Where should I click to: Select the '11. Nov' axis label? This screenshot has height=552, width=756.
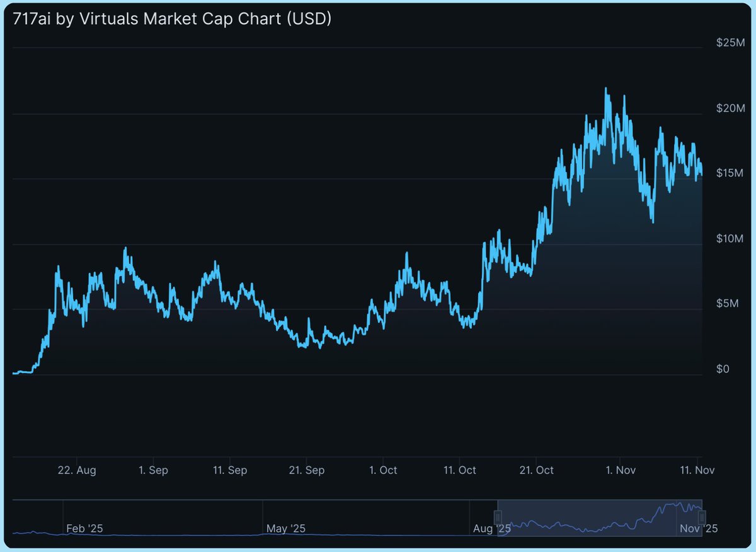tap(697, 470)
